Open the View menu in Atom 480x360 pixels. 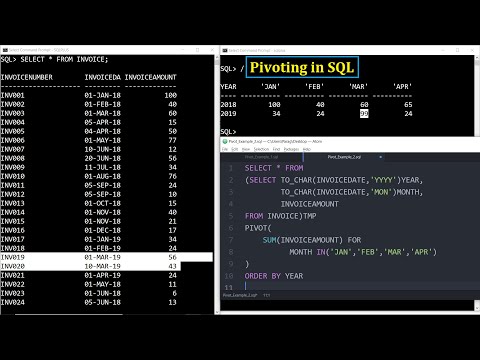point(246,149)
